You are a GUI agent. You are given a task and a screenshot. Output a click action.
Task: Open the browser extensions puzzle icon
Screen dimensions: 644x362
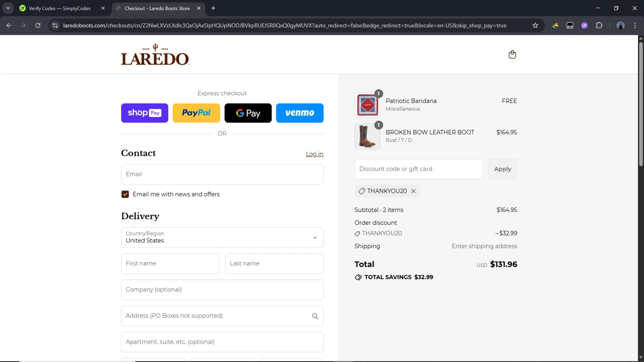(x=599, y=25)
